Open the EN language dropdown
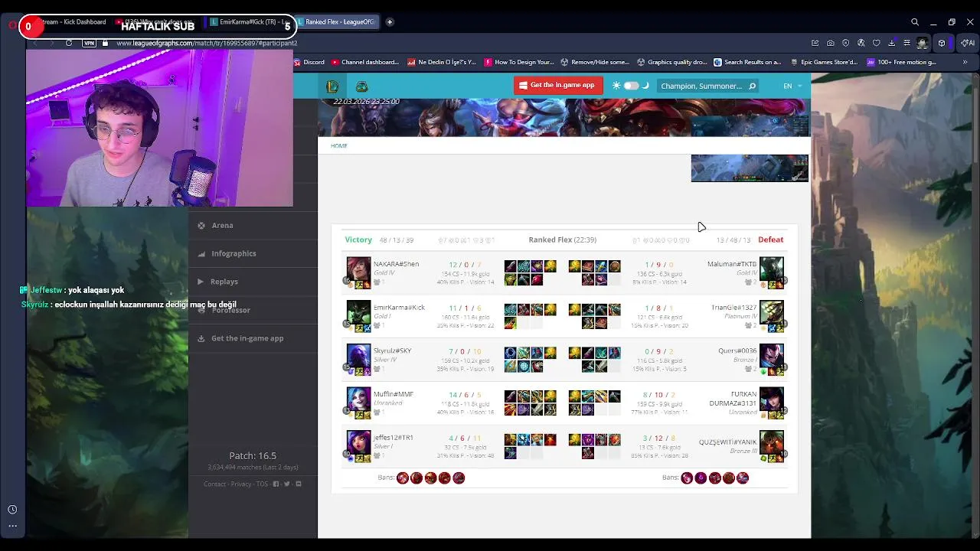The height and width of the screenshot is (551, 980). coord(792,86)
